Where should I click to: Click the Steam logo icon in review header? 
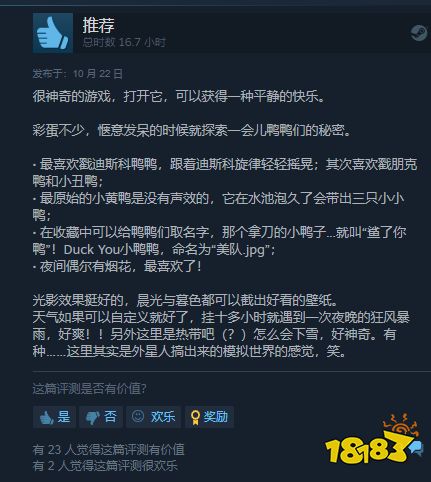point(419,33)
